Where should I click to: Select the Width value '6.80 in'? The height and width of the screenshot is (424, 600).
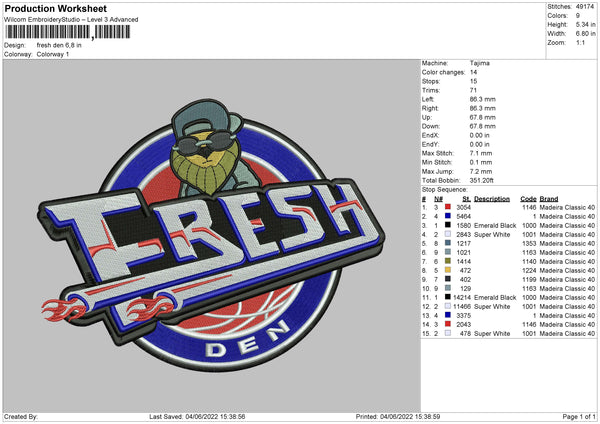pos(585,34)
